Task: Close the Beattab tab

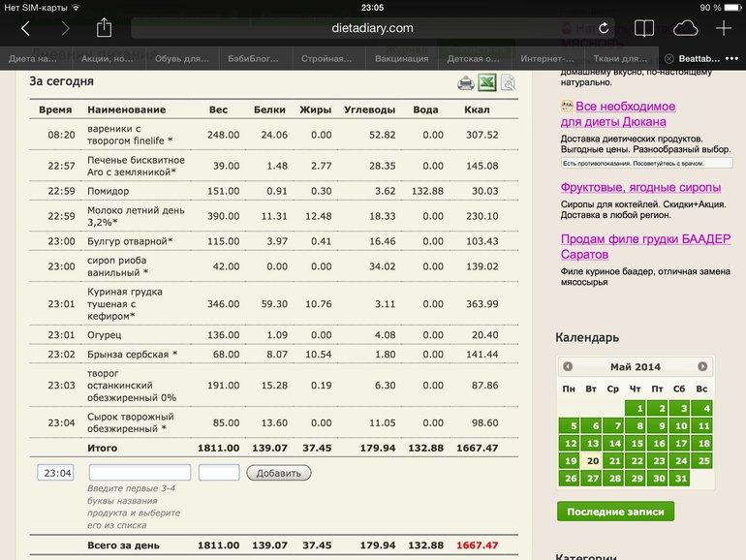Action: coord(668,58)
